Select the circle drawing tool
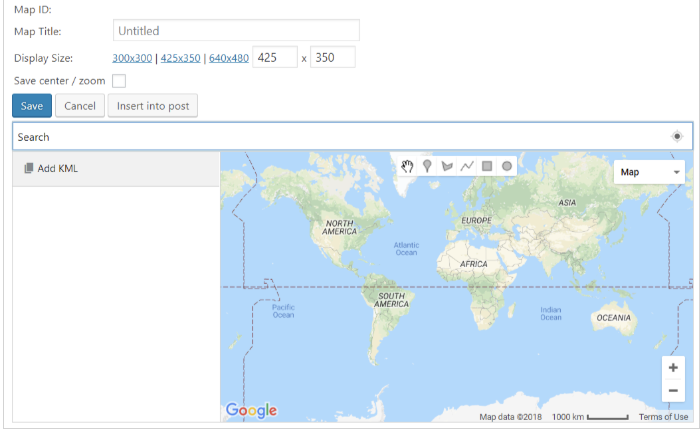Image resolution: width=700 pixels, height=434 pixels. [507, 166]
